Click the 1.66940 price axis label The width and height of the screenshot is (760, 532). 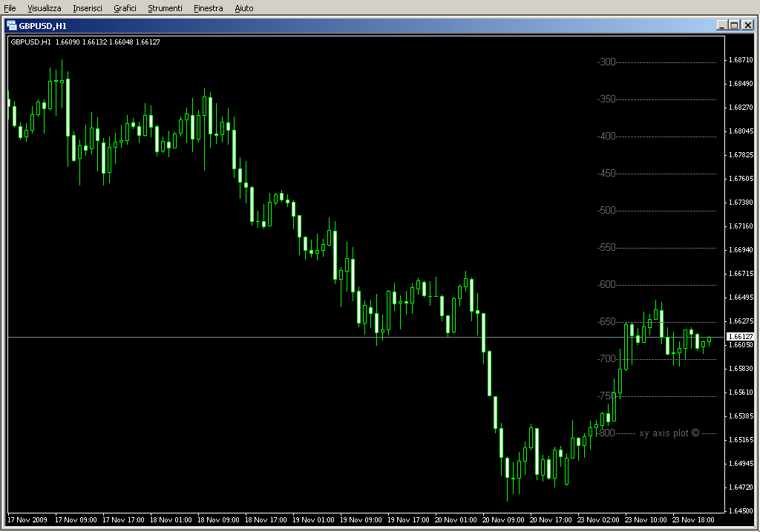tap(741, 250)
